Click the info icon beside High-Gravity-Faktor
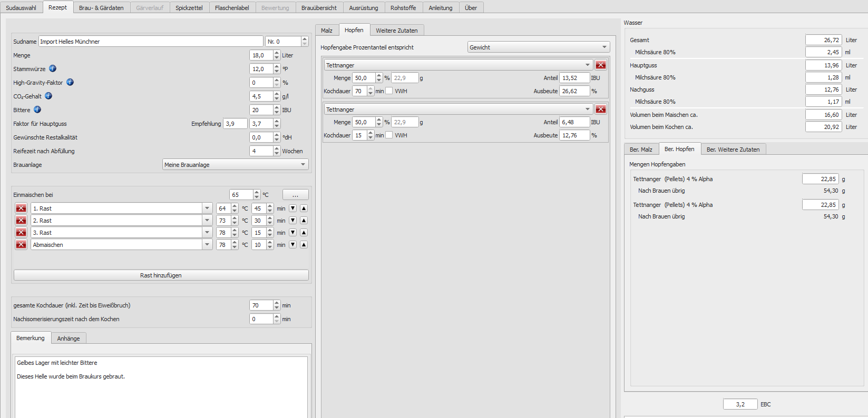Viewport: 868px width, 418px height. 70,82
